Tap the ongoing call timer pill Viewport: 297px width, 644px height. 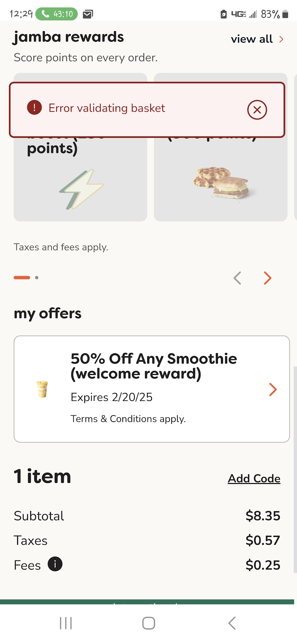(57, 14)
